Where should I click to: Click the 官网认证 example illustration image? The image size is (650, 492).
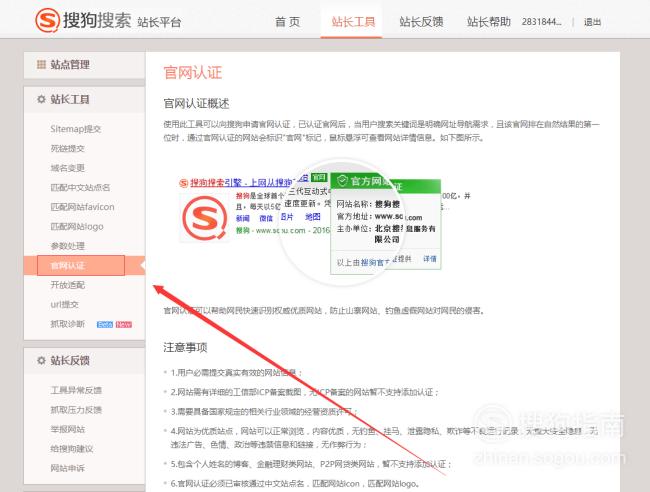(x=324, y=222)
